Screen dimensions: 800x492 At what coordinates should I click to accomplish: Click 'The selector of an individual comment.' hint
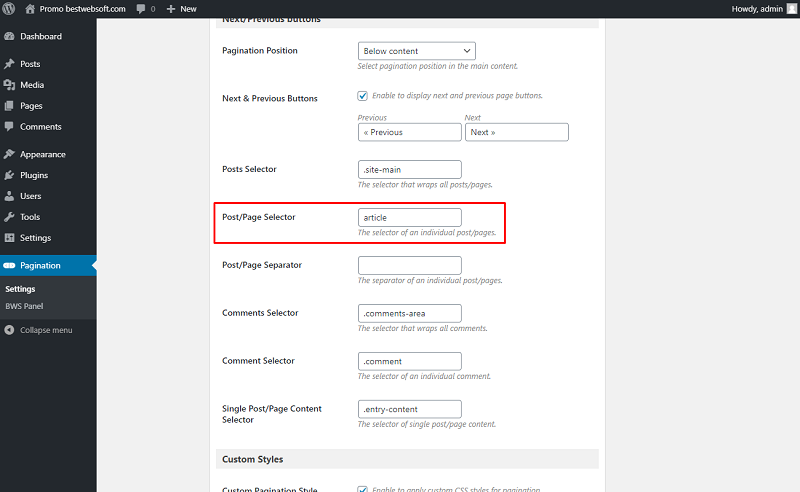(x=424, y=376)
